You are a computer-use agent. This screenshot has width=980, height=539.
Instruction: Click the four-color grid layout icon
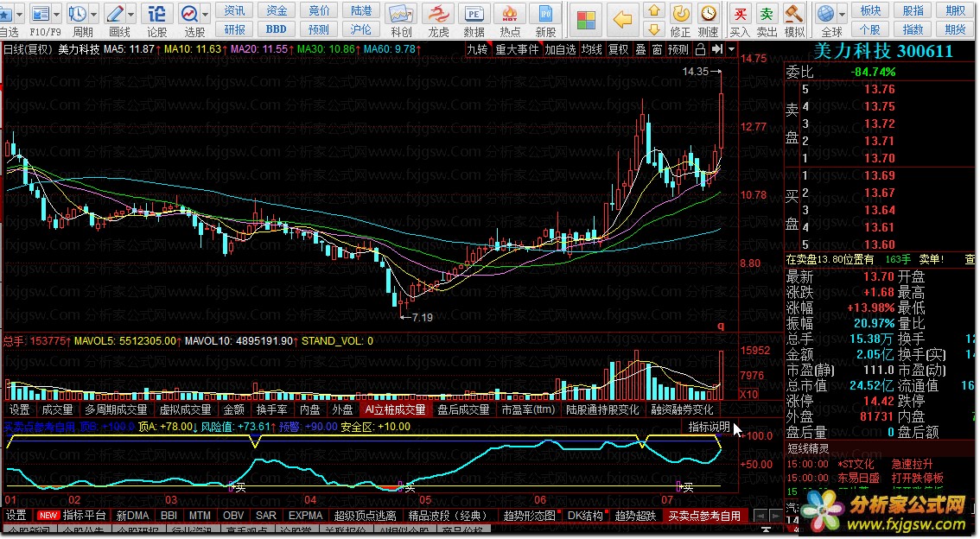(x=586, y=20)
